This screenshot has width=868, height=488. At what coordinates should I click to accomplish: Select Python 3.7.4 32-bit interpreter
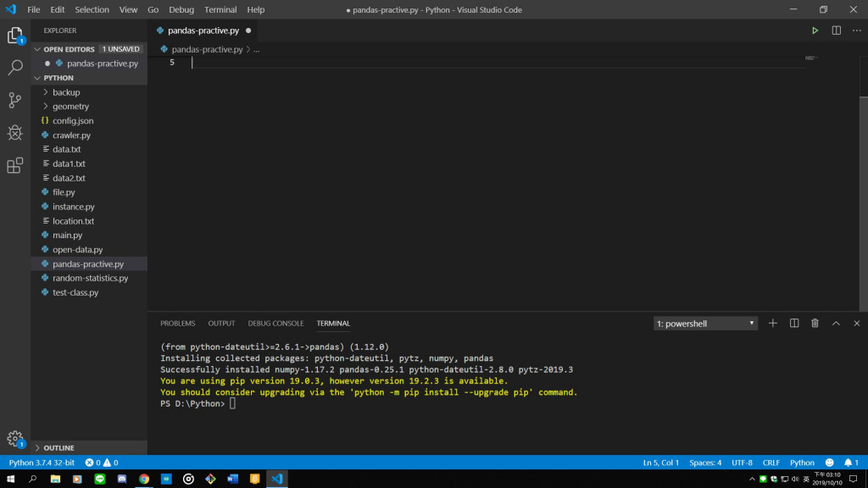coord(42,463)
